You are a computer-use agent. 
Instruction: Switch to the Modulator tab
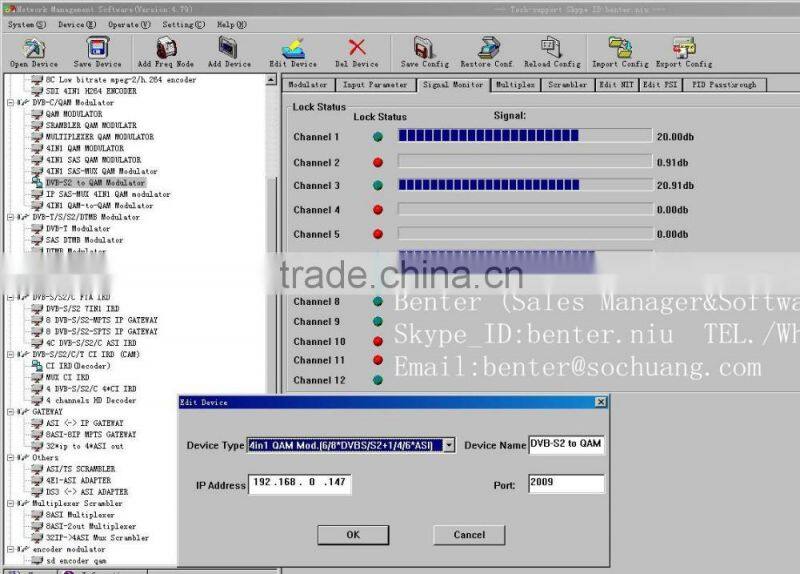pyautogui.click(x=308, y=85)
